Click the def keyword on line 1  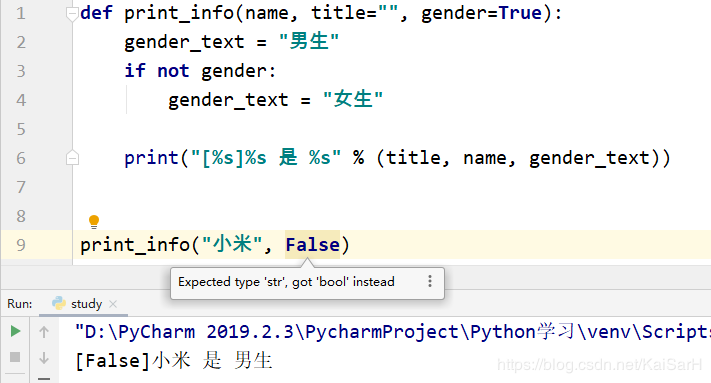[x=96, y=13]
